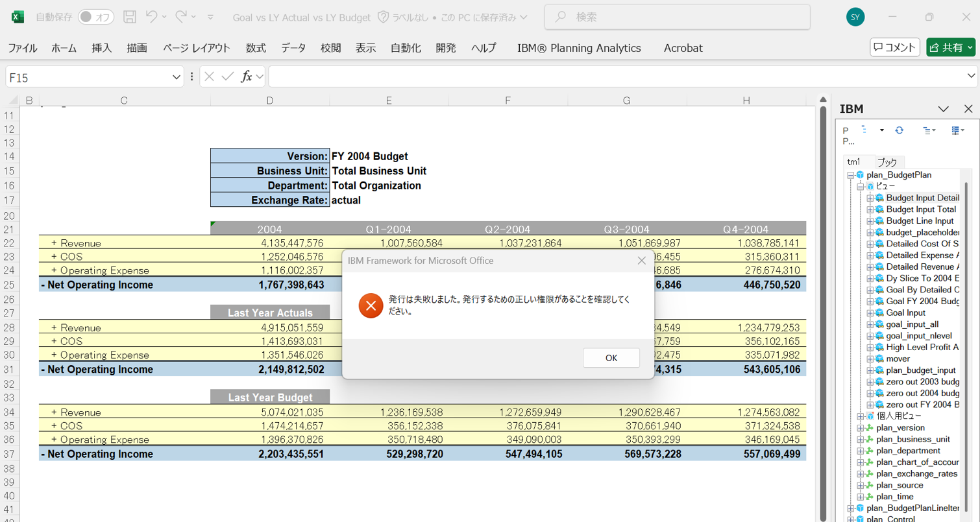Click the red error icon in the dialog
980x522 pixels.
[371, 305]
